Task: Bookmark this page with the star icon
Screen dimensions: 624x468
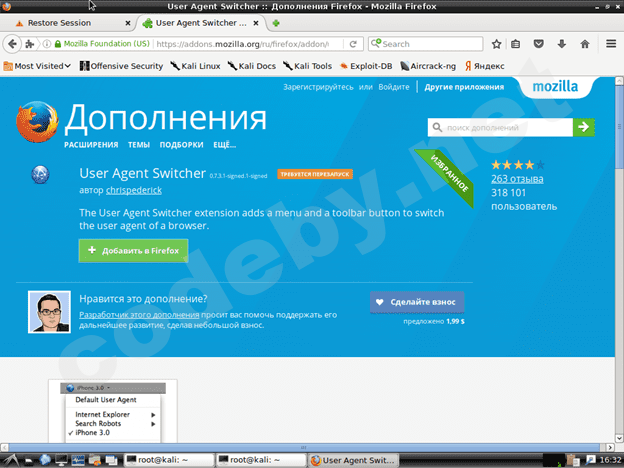Action: point(496,44)
